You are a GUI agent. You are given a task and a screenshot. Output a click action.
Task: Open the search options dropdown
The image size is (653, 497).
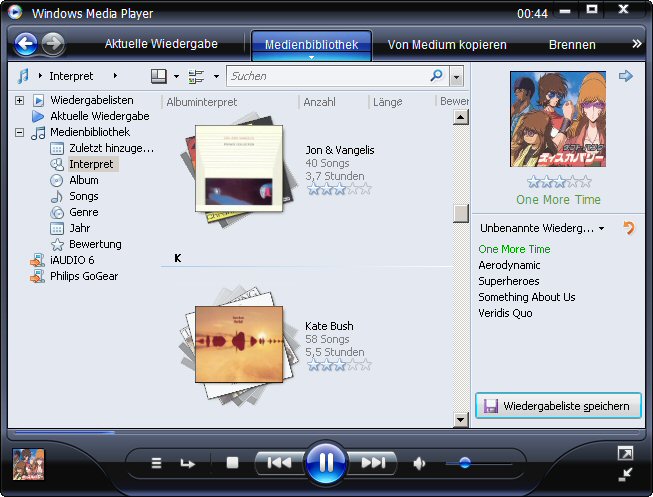tap(456, 77)
